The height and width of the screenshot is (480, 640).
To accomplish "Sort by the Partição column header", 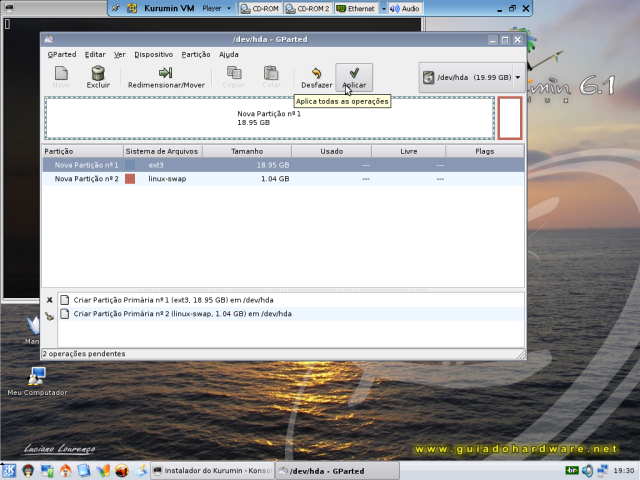I will tap(82, 151).
